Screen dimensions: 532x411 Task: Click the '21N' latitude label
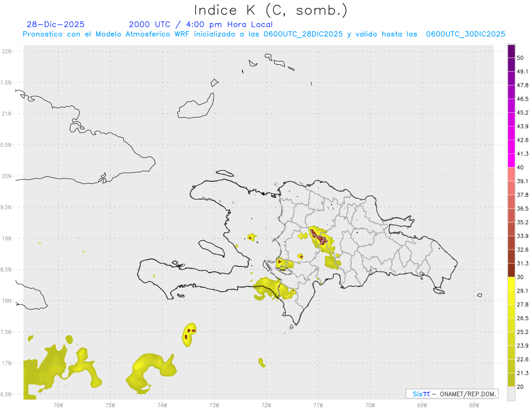pyautogui.click(x=7, y=114)
